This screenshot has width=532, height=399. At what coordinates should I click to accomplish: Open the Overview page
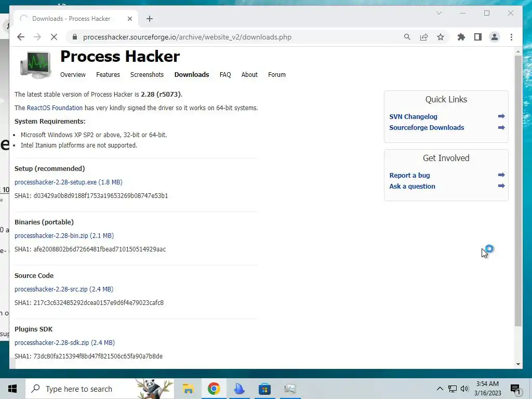click(73, 75)
